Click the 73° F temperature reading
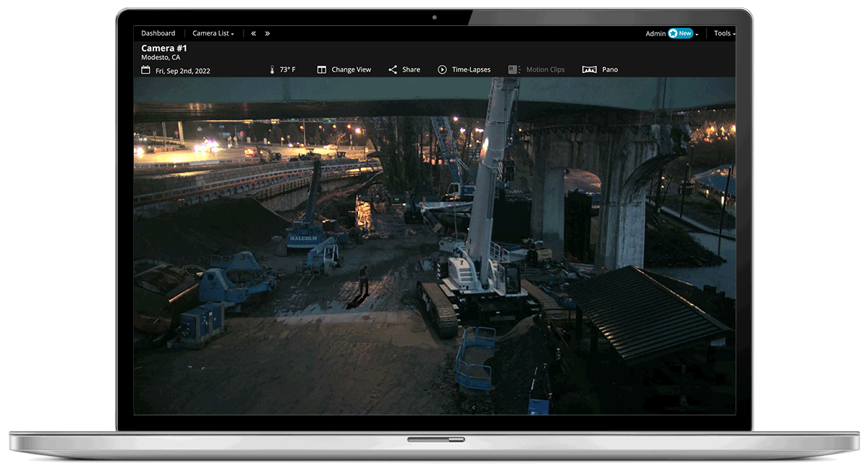 tap(286, 69)
